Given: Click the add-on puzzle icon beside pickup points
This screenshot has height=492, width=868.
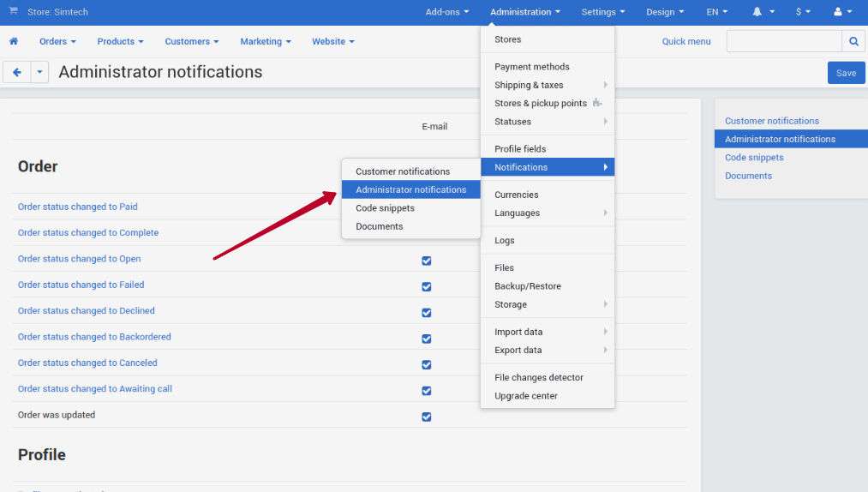Looking at the screenshot, I should point(596,103).
